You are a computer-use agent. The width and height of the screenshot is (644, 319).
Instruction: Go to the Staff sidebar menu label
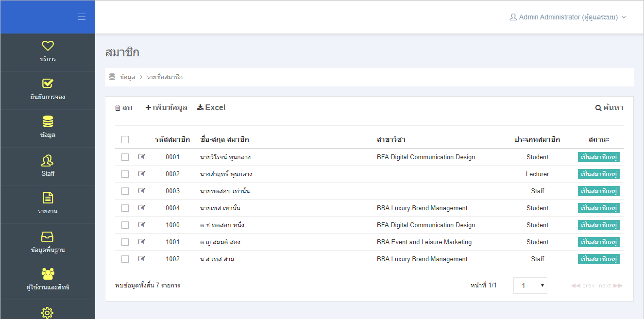48,173
